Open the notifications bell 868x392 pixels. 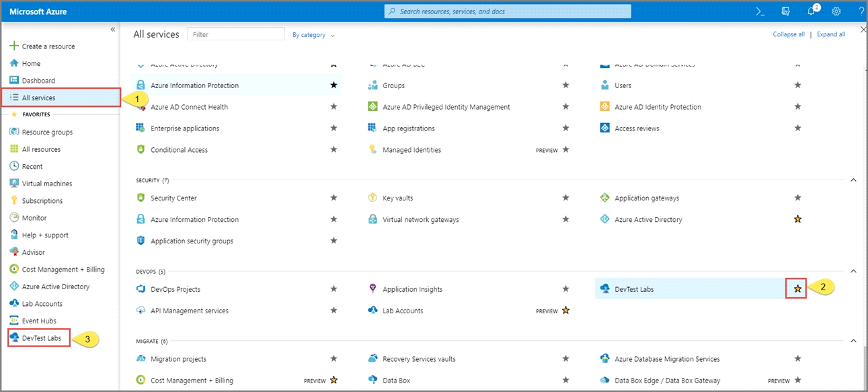pos(812,11)
